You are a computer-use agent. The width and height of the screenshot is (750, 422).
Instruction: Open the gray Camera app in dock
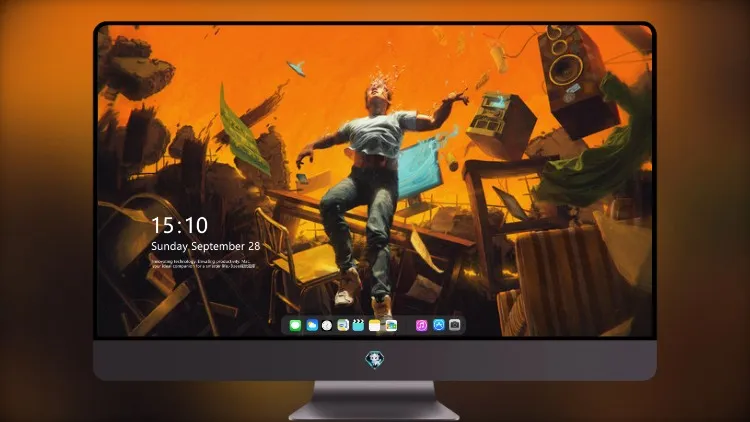(x=455, y=325)
